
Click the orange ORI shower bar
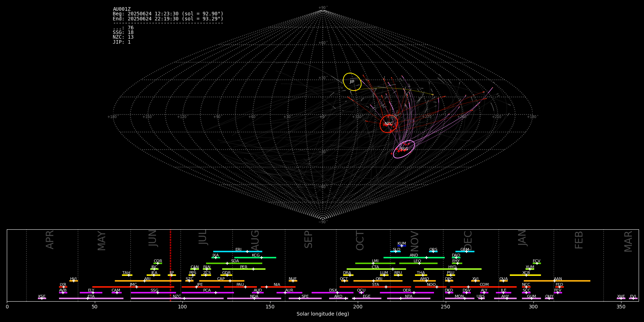378,281
